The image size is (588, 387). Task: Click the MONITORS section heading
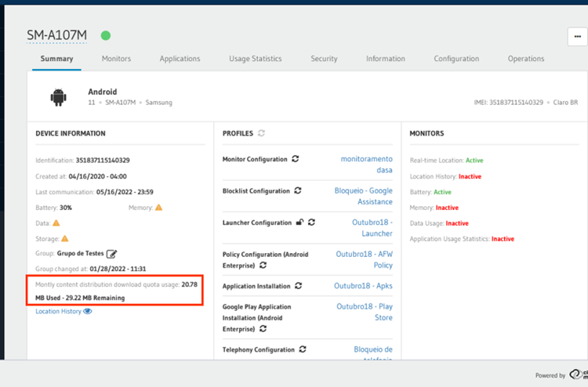[x=426, y=133]
